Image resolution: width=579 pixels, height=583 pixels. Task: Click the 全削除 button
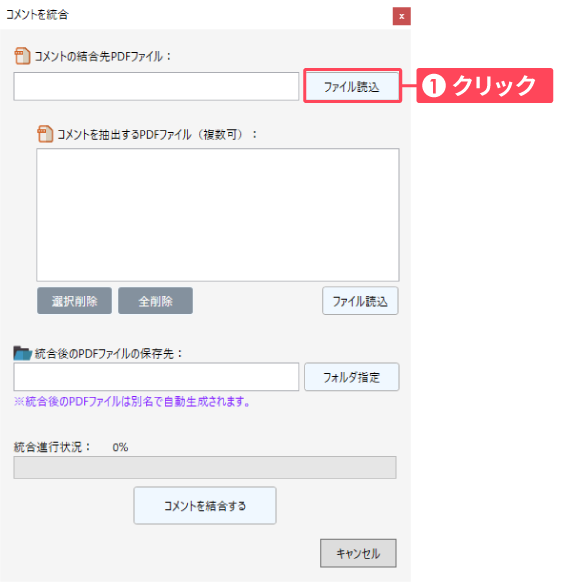[155, 301]
